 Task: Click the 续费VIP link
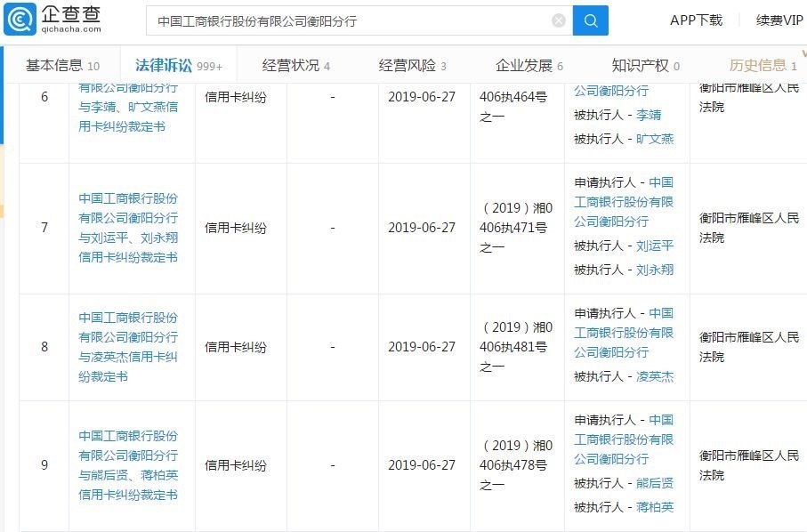click(779, 20)
